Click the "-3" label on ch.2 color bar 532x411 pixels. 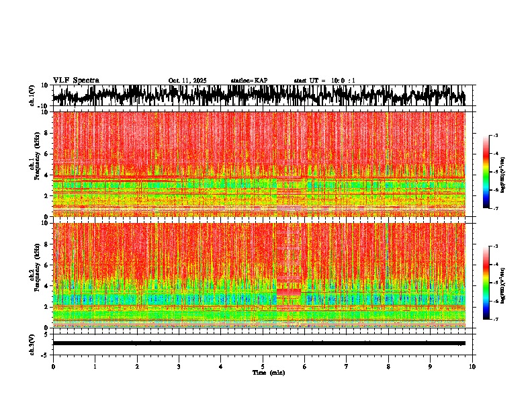(496, 246)
